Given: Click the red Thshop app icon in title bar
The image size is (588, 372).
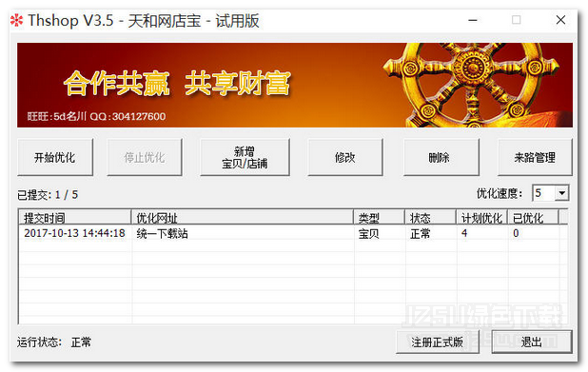Looking at the screenshot, I should 16,20.
